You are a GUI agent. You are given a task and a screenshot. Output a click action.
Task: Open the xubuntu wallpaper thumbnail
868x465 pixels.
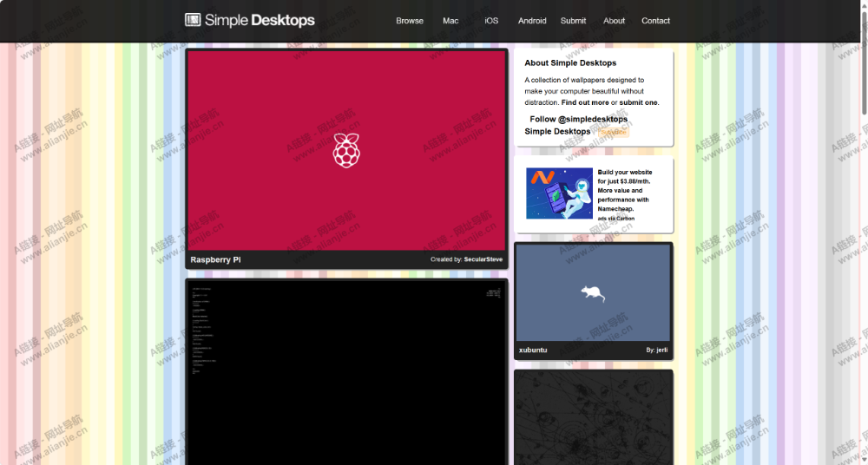(x=593, y=293)
